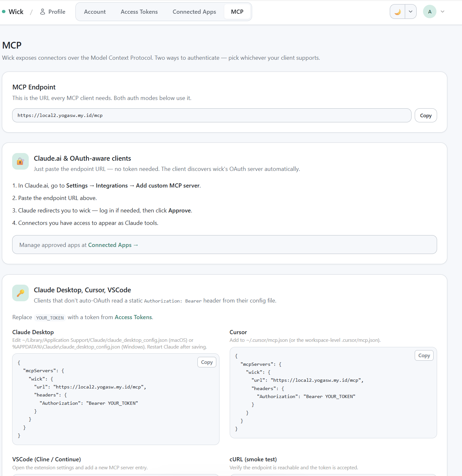Click the "cURL (smoke test)" subheading
Screen dimensions: 462x476
click(253, 459)
